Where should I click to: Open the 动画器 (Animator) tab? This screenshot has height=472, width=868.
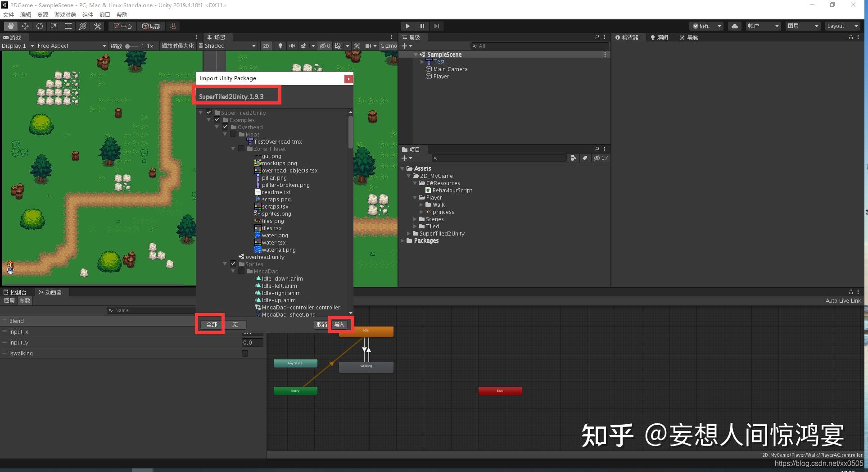pos(50,292)
